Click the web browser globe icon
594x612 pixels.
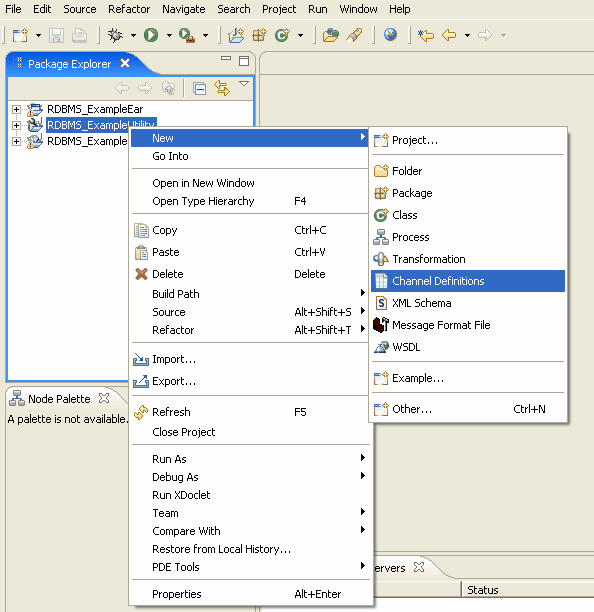[390, 34]
